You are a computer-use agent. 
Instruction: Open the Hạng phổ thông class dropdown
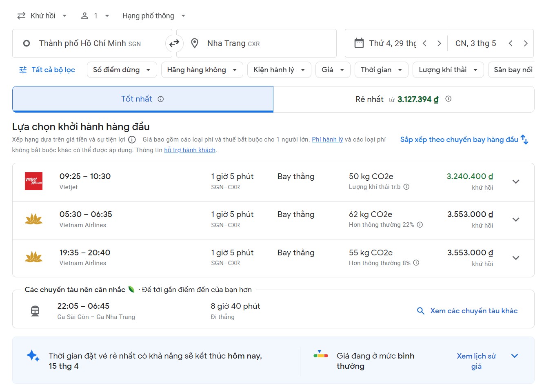pyautogui.click(x=153, y=16)
